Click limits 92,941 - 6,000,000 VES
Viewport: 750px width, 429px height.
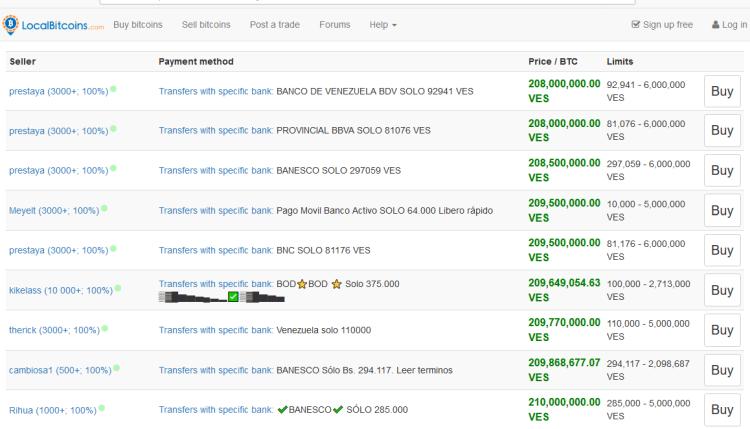coord(646,91)
